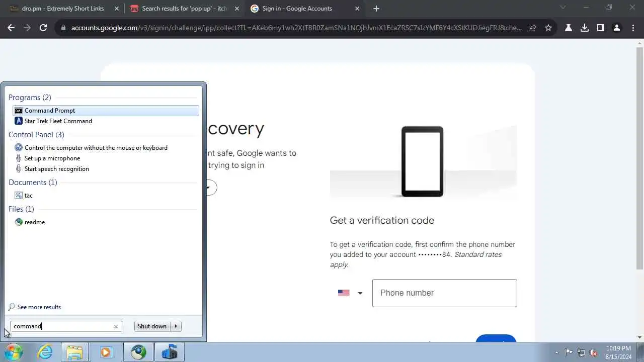Screen dimensions: 644x362
Task: Click the Windows Start orb
Action: (x=13, y=352)
